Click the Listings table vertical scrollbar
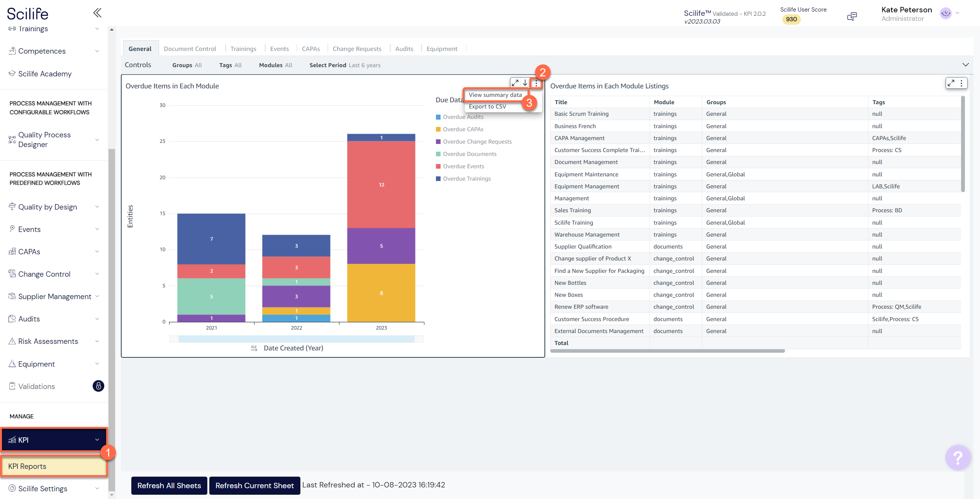980x499 pixels. [963, 144]
